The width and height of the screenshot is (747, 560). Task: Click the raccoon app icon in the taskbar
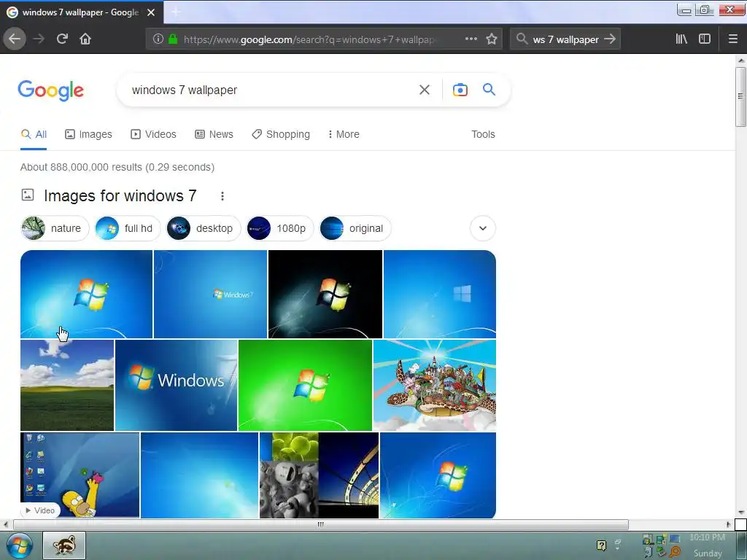64,545
